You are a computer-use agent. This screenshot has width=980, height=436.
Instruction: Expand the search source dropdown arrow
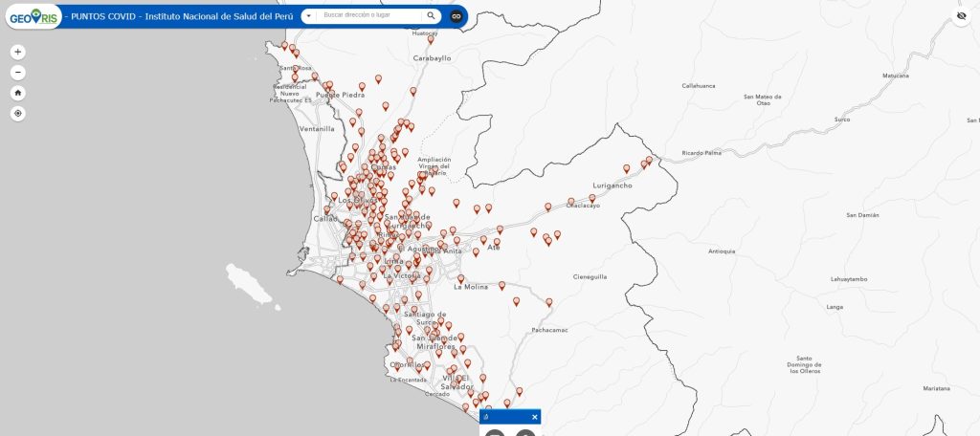click(x=308, y=16)
